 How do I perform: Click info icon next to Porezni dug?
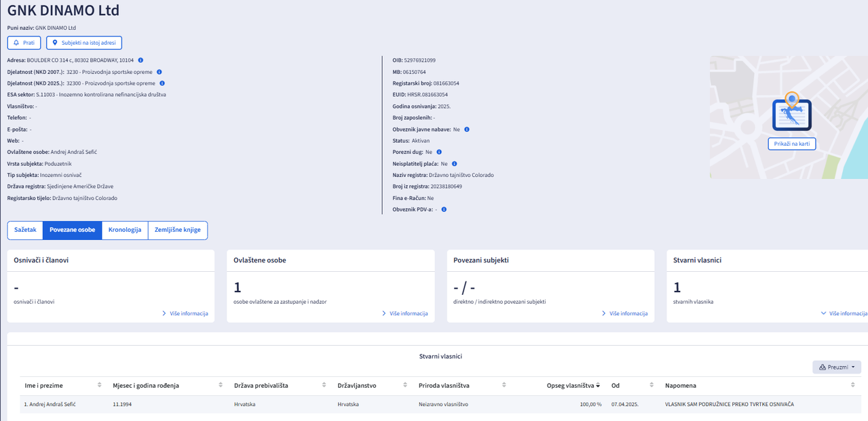pos(439,153)
